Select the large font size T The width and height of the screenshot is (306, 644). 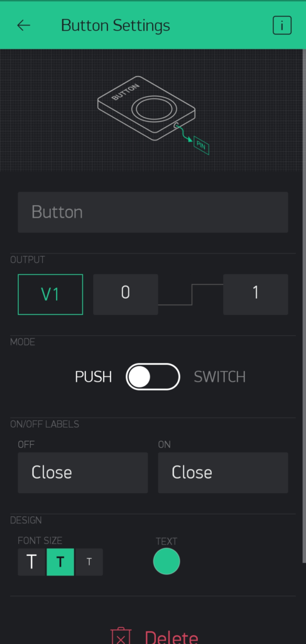coord(31,562)
